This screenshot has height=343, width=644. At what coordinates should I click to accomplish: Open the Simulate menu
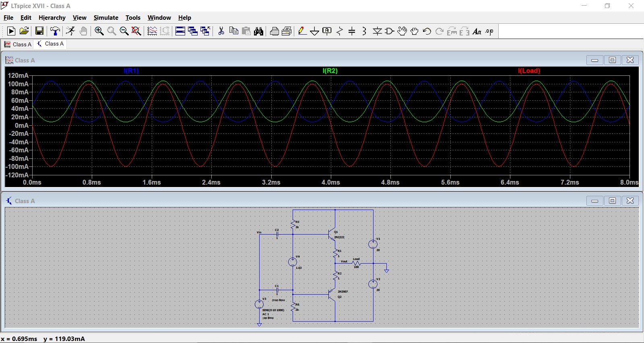click(106, 18)
